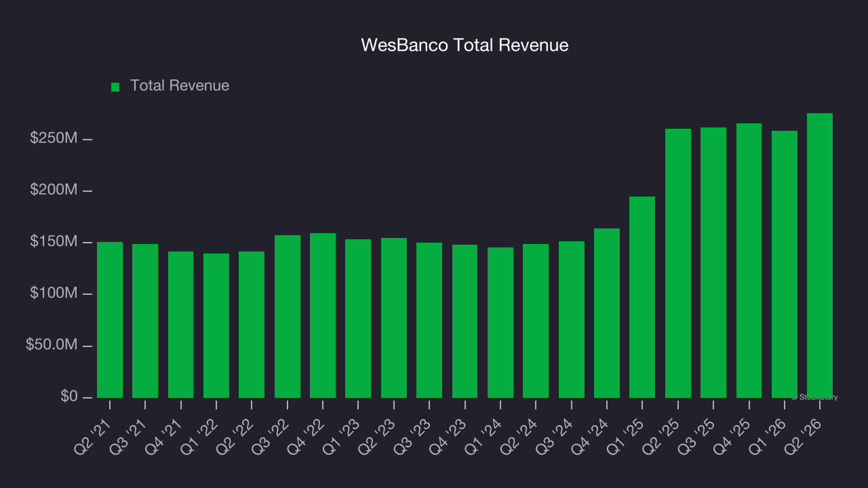Select the Q1 '23 revenue bar
Viewport: 868px width, 488px height.
pyautogui.click(x=358, y=319)
